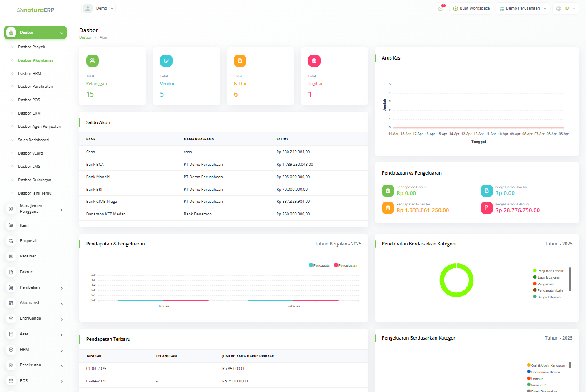Click the Buat Workspace button
The image size is (586, 392).
click(471, 8)
